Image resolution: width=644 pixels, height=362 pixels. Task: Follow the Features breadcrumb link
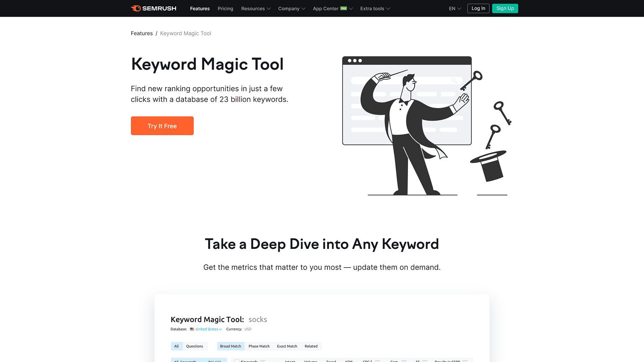pyautogui.click(x=142, y=34)
